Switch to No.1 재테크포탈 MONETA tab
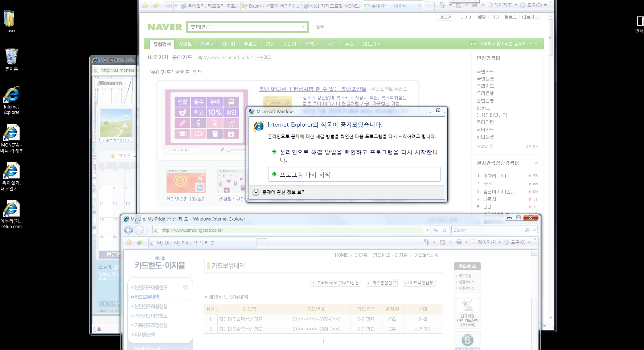This screenshot has width=644, height=350. click(x=332, y=6)
